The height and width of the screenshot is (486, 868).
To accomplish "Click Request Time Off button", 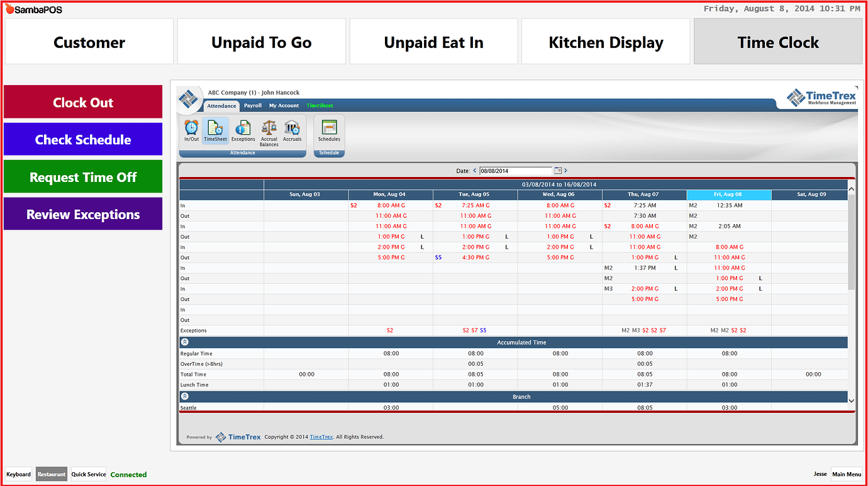I will 83,177.
